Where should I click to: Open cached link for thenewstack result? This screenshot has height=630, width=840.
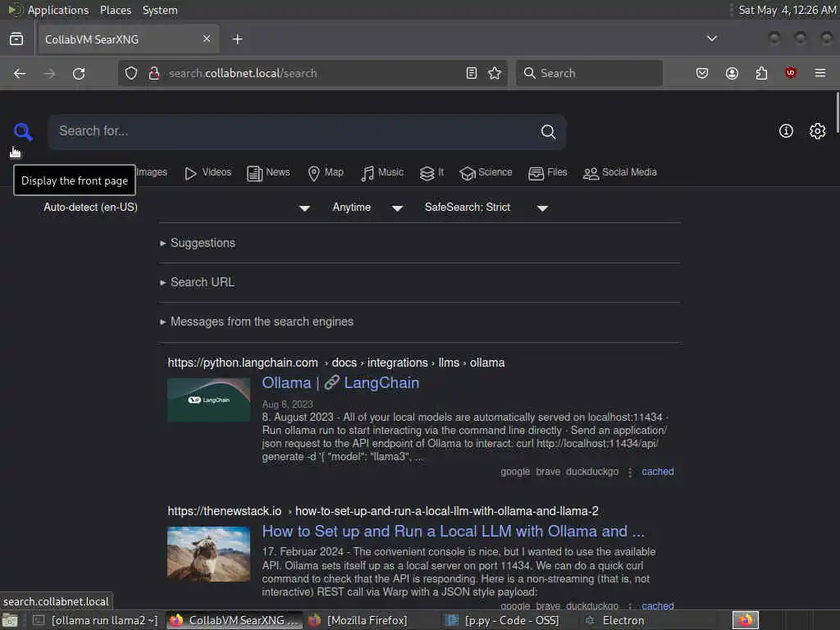click(658, 606)
